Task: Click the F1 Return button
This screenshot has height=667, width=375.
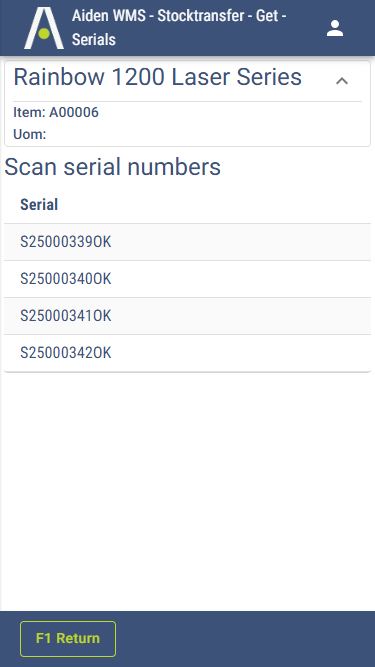Action: click(68, 638)
